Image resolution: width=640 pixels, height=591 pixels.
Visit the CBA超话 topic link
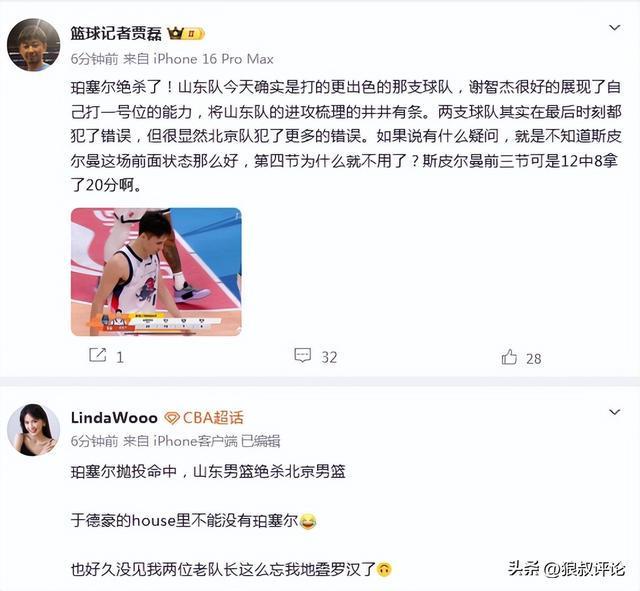pos(213,418)
